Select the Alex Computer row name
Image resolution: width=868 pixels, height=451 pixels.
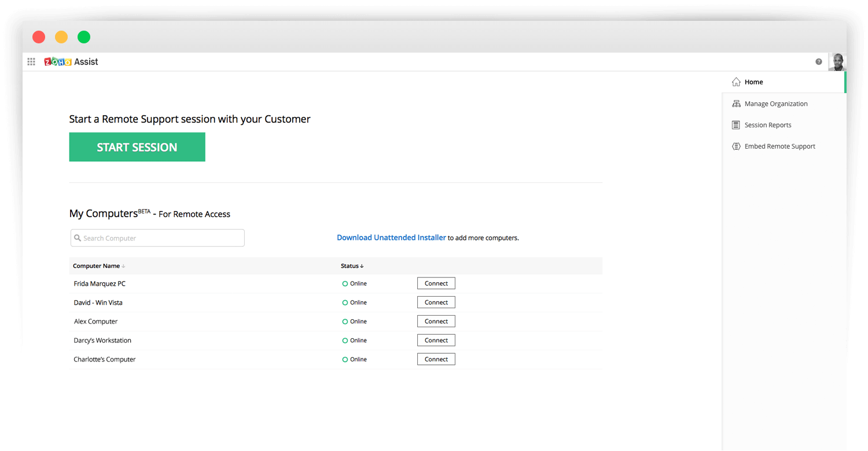point(95,321)
